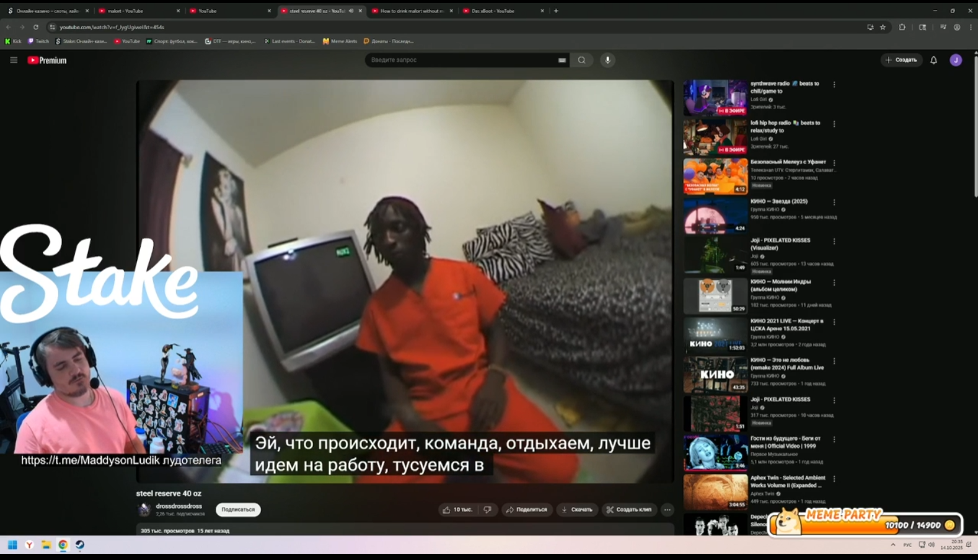Reload the current page
This screenshot has width=978, height=560.
(x=36, y=27)
